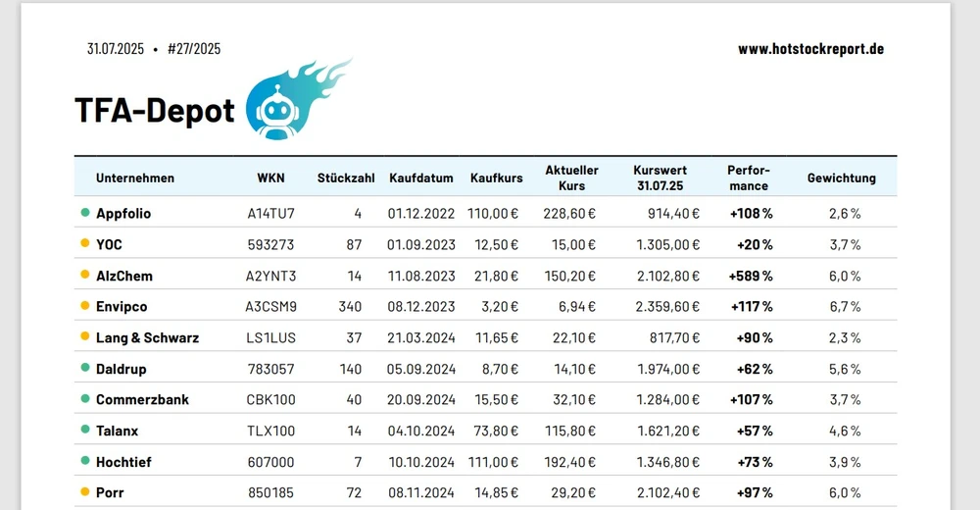
Task: Click the green dot beside Appfolio
Action: [x=85, y=213]
